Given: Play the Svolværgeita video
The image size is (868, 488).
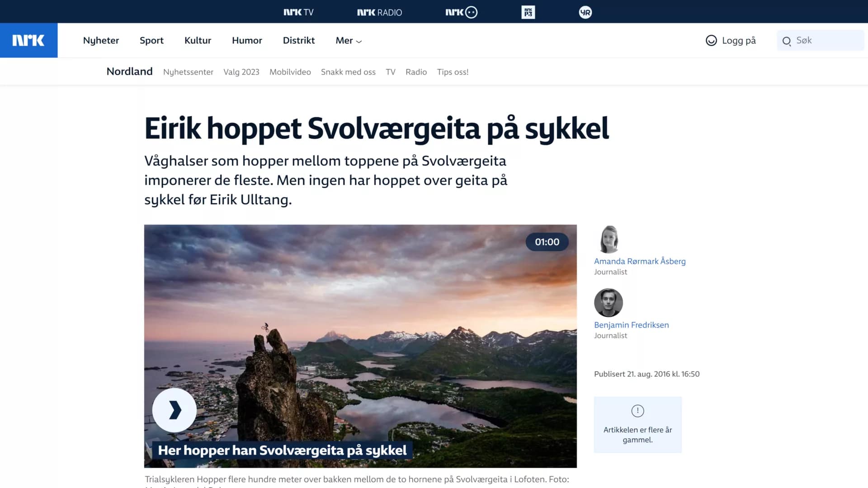Looking at the screenshot, I should pos(175,410).
